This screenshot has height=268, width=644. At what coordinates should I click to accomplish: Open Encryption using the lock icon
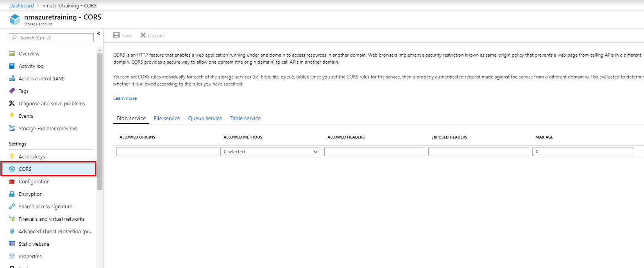[12, 194]
